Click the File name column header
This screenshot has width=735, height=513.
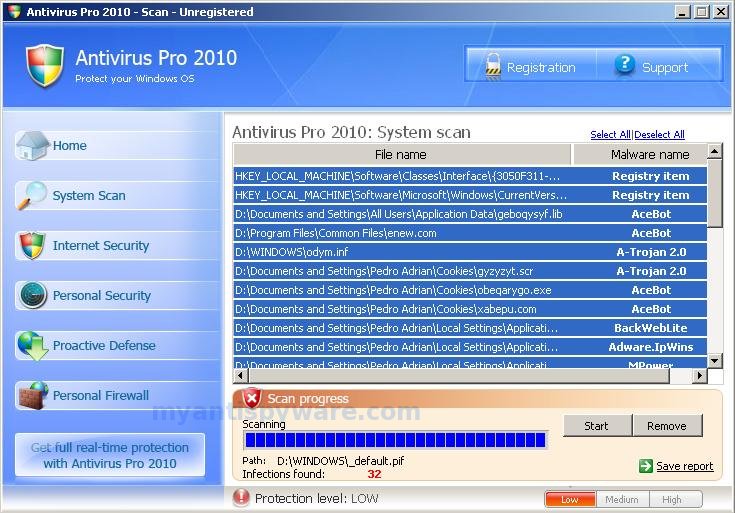[x=402, y=155]
